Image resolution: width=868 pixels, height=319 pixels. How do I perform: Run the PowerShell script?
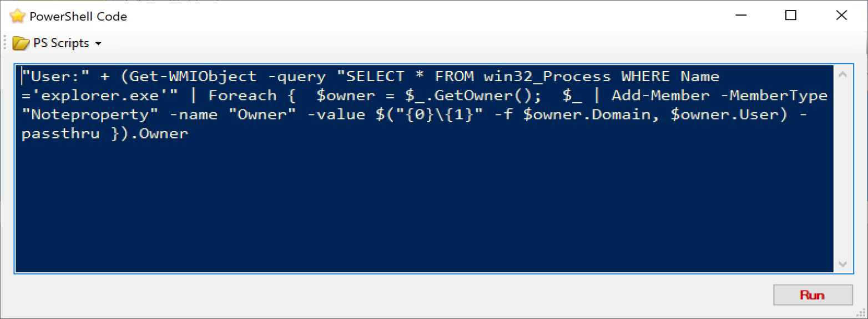813,295
